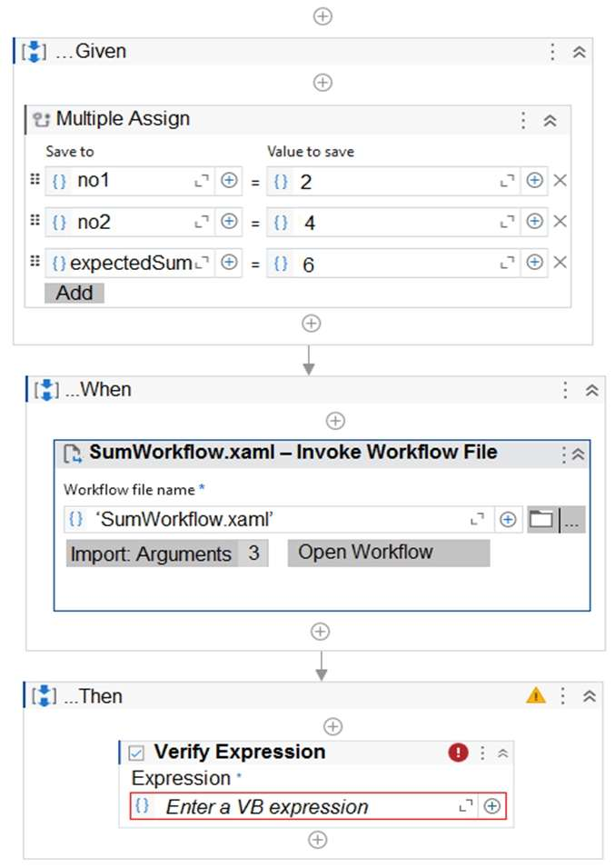Click plus icon beside workflow file name field
The image size is (615, 868).
508,520
